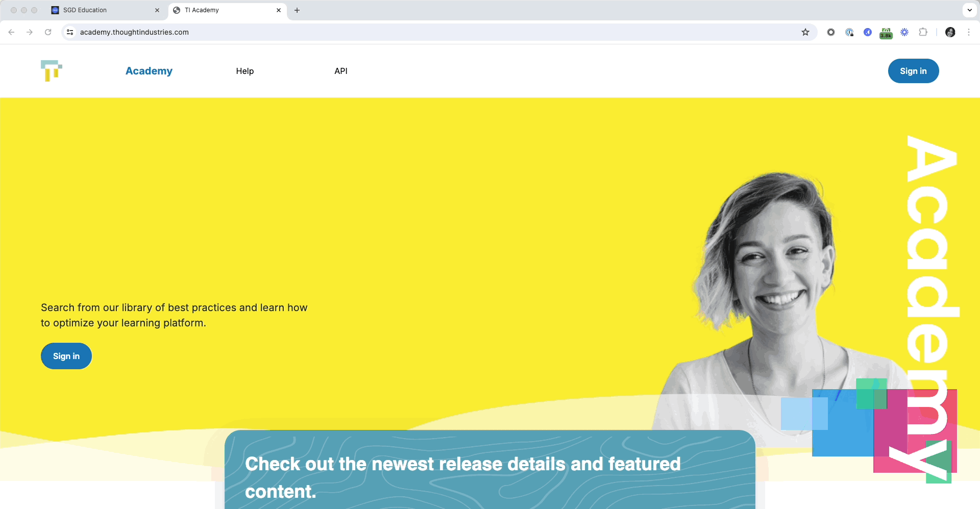The width and height of the screenshot is (980, 509).
Task: Focus the address bar URL field
Action: (x=439, y=32)
